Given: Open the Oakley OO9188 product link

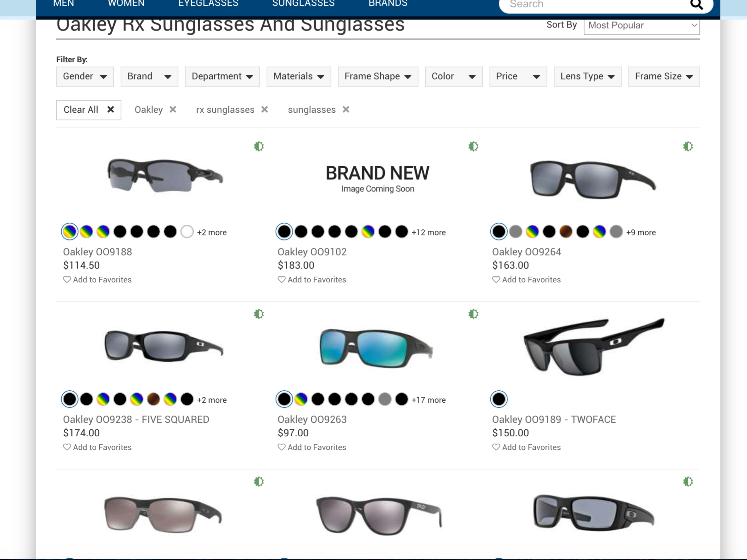Looking at the screenshot, I should coord(98,252).
